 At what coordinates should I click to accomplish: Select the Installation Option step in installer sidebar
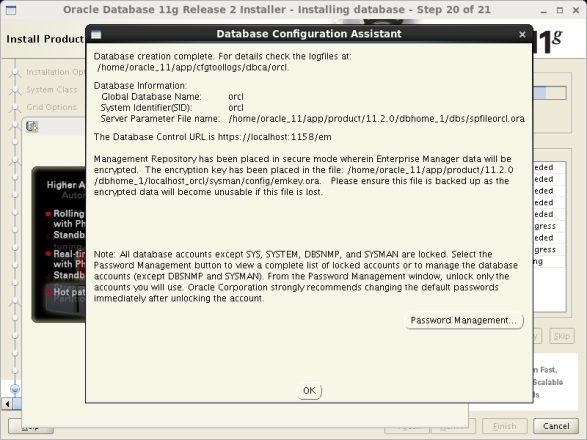point(55,72)
